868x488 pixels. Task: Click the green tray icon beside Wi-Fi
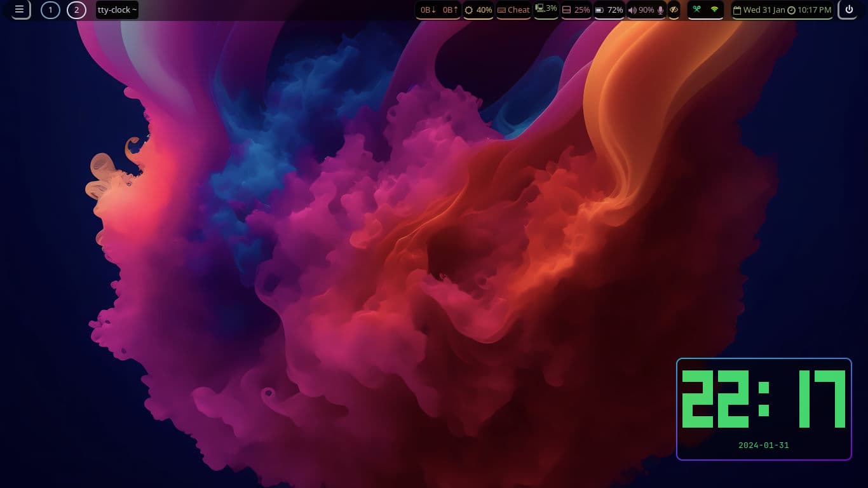tap(696, 10)
